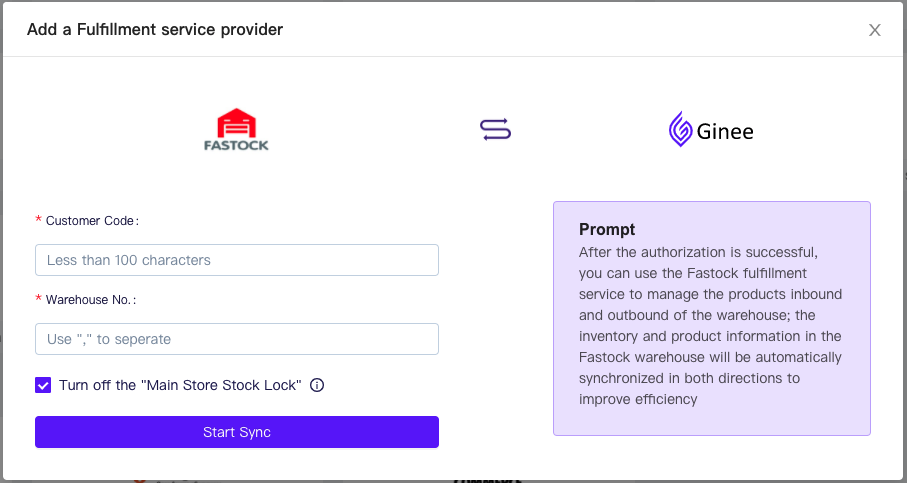Screen dimensions: 907x483
Task: Click the Customer Code field label
Action: (92, 220)
